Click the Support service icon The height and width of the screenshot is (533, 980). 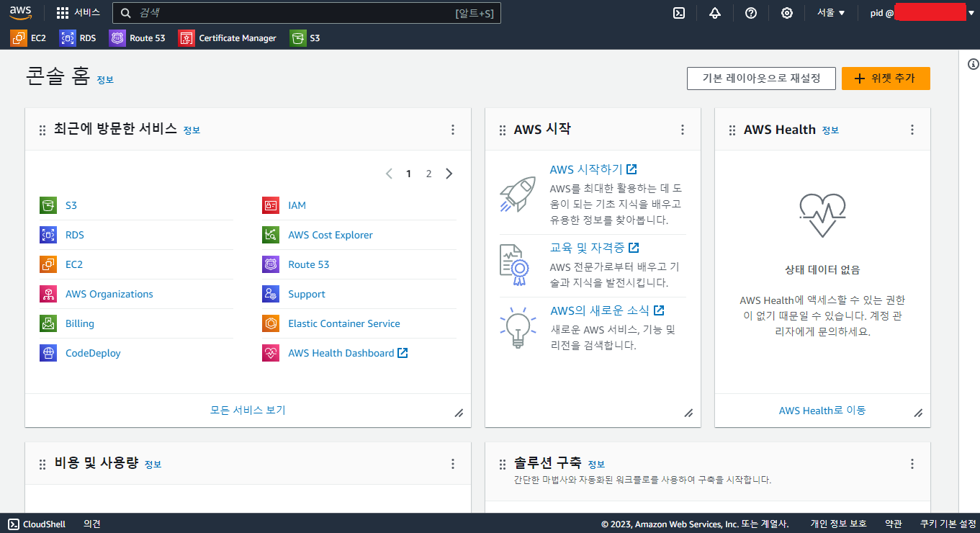tap(271, 294)
